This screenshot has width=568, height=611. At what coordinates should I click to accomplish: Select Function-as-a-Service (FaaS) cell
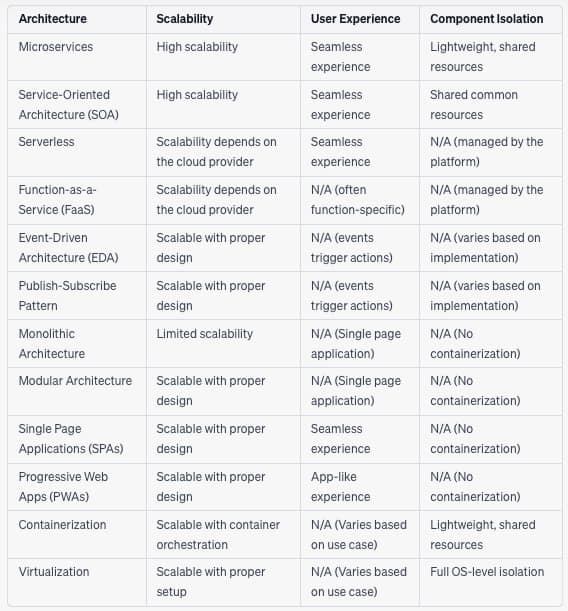click(57, 200)
